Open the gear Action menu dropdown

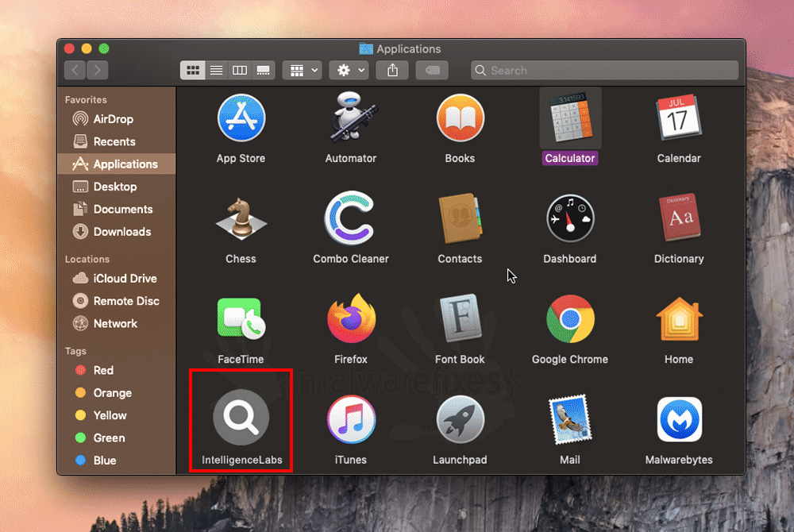pos(349,70)
